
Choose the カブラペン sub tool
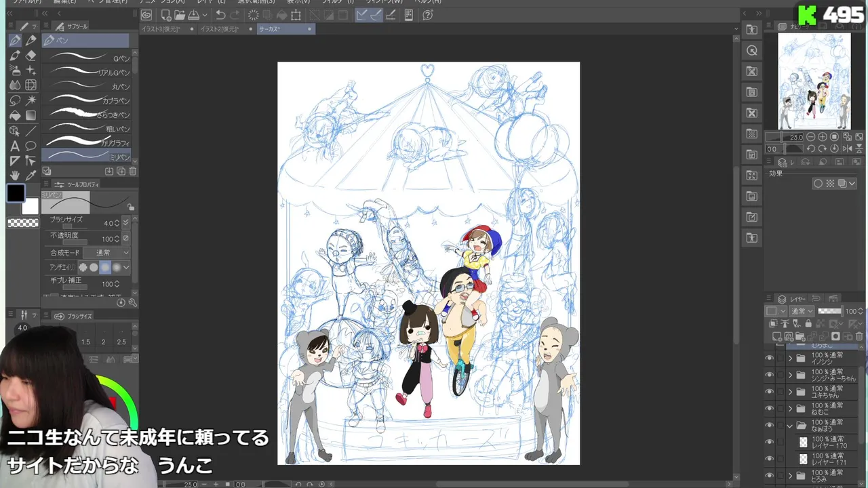[86, 100]
